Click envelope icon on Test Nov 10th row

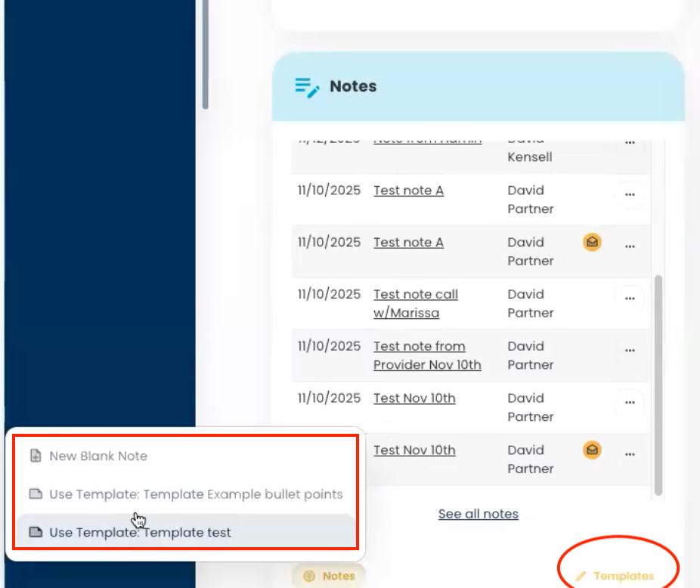pyautogui.click(x=592, y=450)
